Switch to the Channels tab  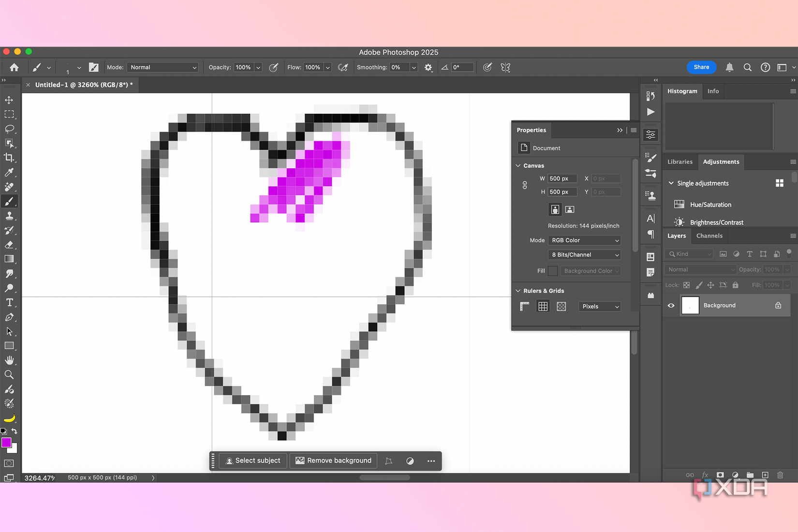[x=709, y=236]
